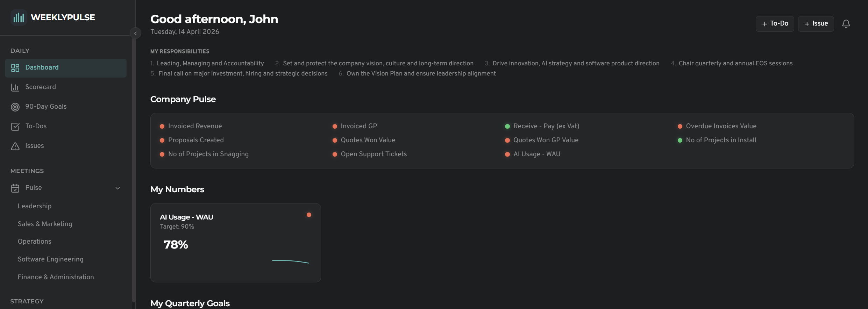This screenshot has height=309, width=868.
Task: Select Proposals Created metric
Action: point(196,140)
